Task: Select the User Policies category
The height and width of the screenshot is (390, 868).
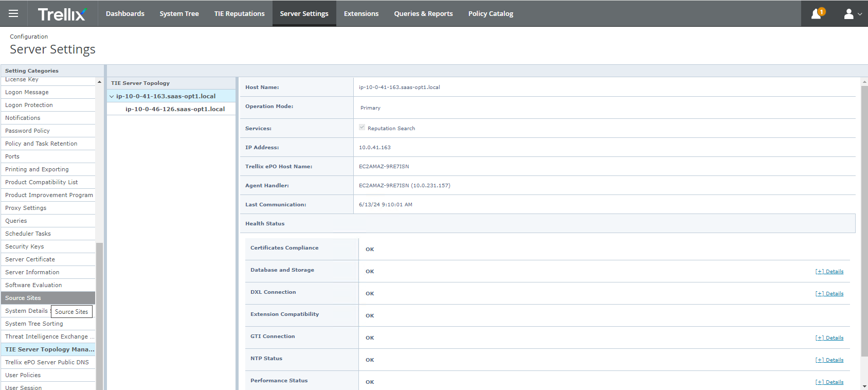Action: pyautogui.click(x=48, y=375)
